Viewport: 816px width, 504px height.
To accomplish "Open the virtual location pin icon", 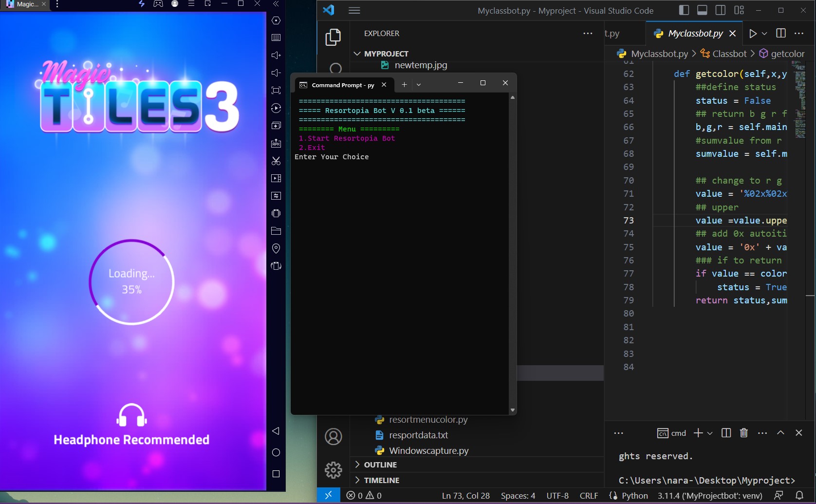I will (276, 248).
